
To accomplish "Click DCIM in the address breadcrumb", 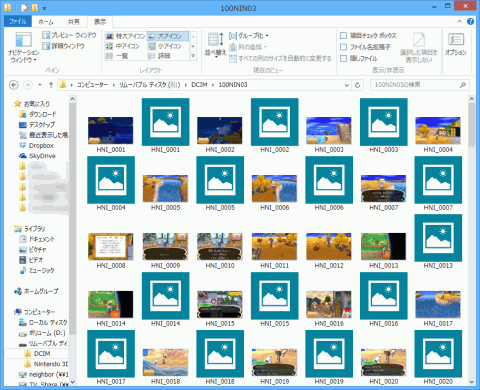I will coord(199,85).
